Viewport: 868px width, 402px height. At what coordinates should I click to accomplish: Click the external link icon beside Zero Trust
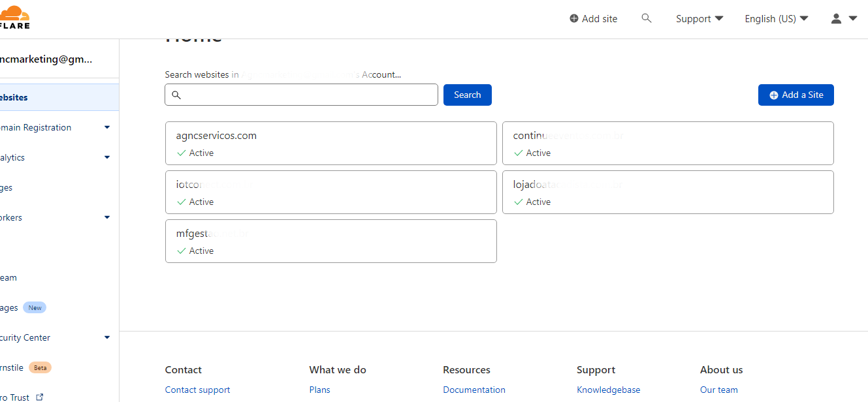coord(40,397)
